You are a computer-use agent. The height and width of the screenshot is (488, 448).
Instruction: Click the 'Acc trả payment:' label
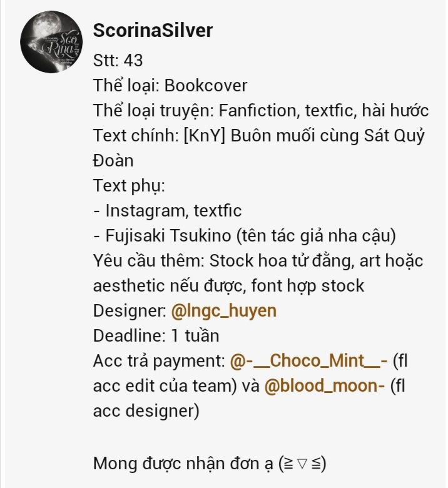(158, 360)
